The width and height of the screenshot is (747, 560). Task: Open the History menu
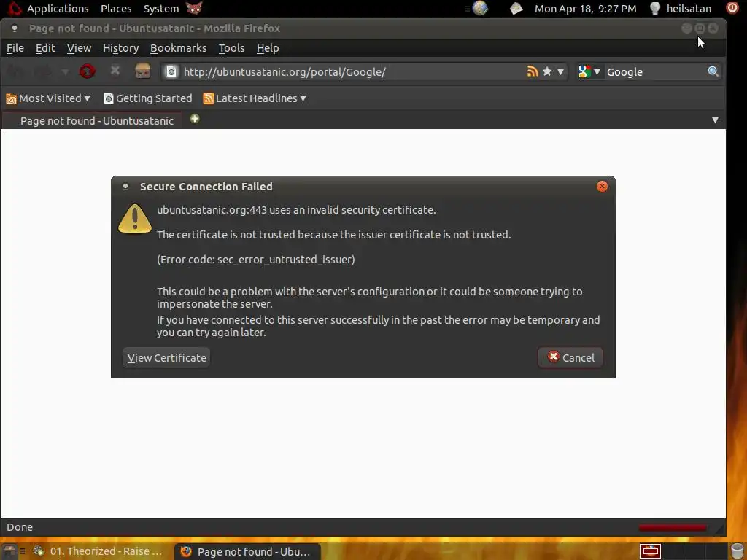point(120,48)
